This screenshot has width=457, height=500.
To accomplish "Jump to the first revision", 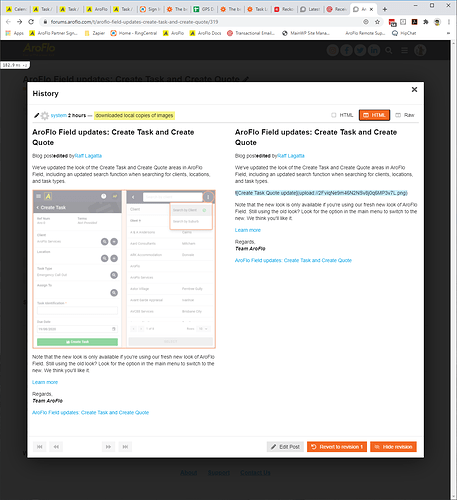I will tap(40, 447).
